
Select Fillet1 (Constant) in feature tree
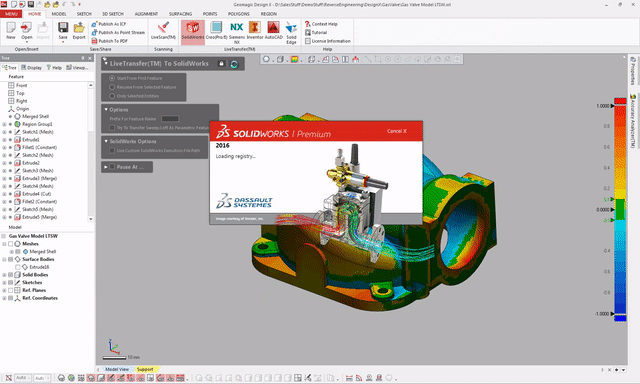pyautogui.click(x=39, y=147)
